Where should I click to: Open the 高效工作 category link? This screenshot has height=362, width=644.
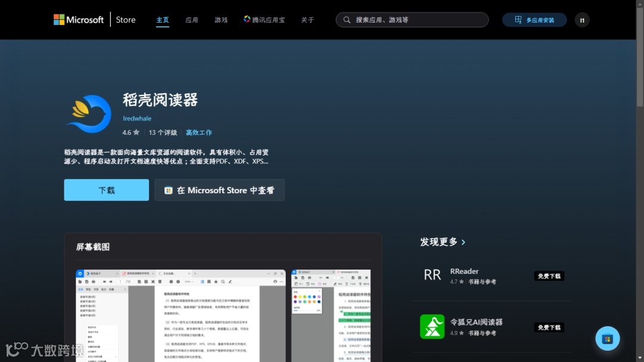(x=199, y=132)
